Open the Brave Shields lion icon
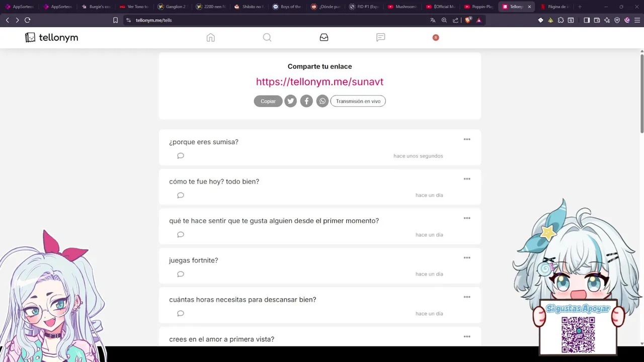 click(468, 20)
